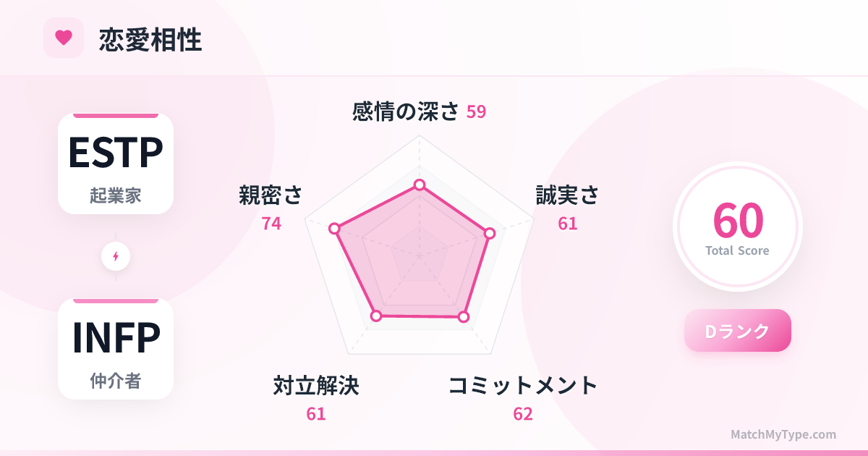The height and width of the screenshot is (456, 868).
Task: Open the MatchMyType.com link
Action: 783,434
